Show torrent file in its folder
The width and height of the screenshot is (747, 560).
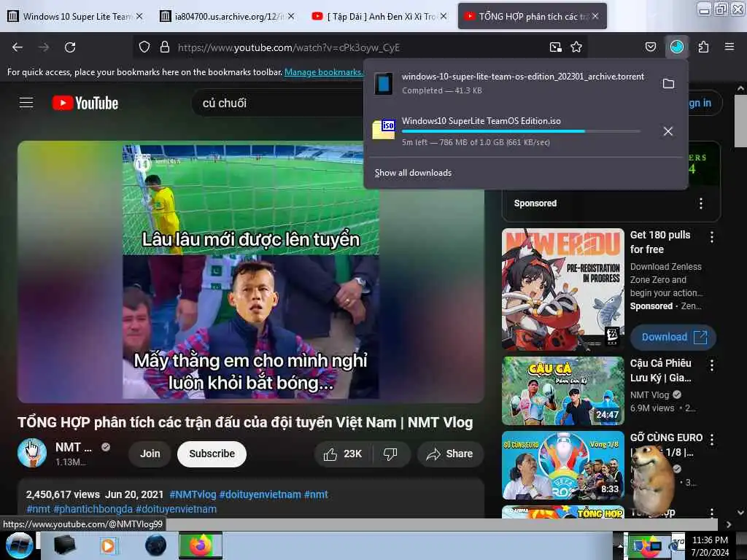pos(668,84)
